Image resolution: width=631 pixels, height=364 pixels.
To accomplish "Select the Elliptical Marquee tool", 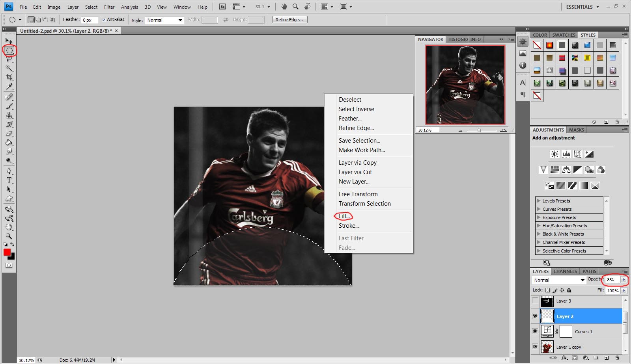I will [x=9, y=50].
